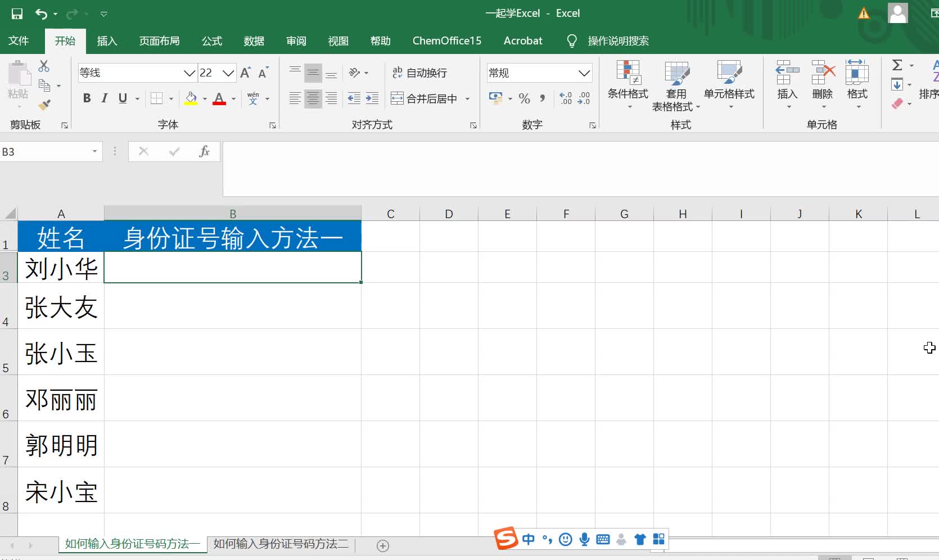The image size is (939, 560).
Task: Click 合并后居中 Merge and Center
Action: pyautogui.click(x=425, y=98)
